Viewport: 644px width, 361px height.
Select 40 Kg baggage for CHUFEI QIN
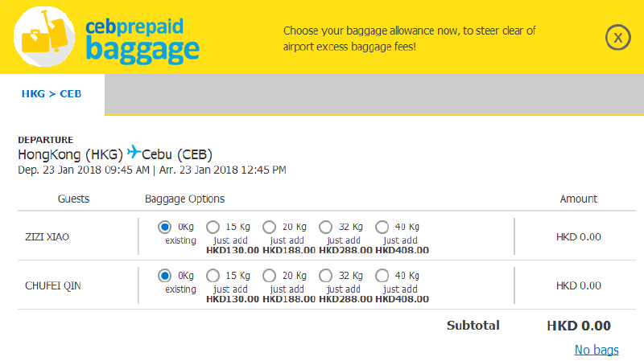(x=382, y=276)
